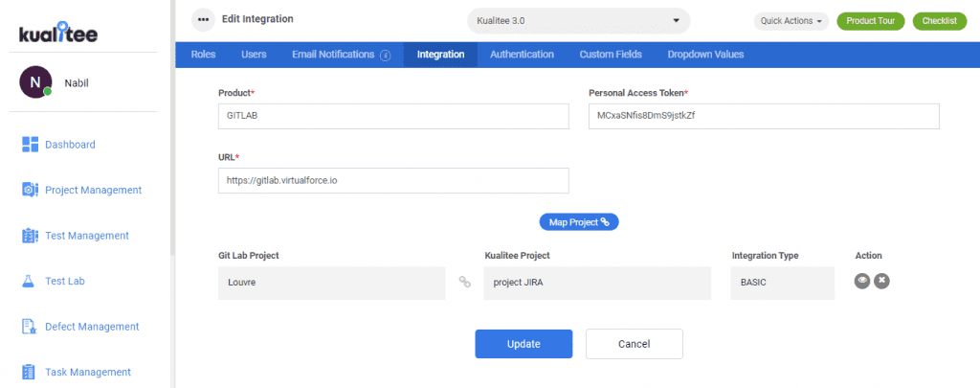The height and width of the screenshot is (388, 980).
Task: Click the BASIC Integration Type field
Action: [x=783, y=283]
